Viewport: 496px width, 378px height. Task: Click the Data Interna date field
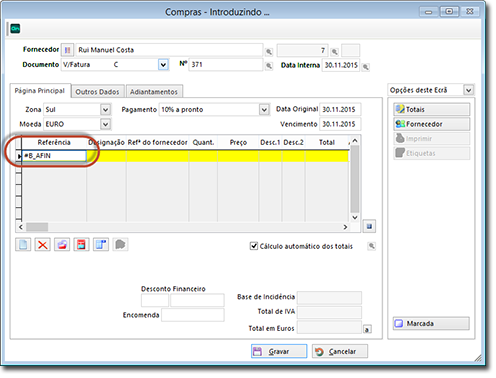(x=341, y=65)
